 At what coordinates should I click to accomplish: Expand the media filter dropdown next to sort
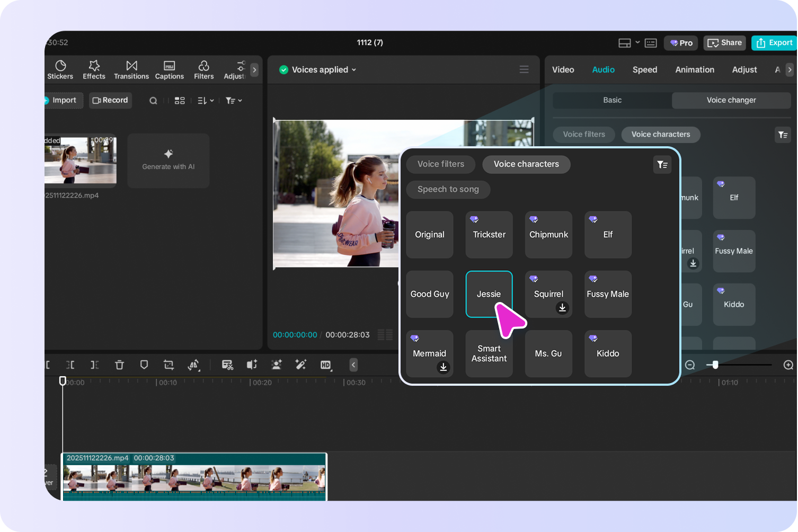pyautogui.click(x=233, y=100)
